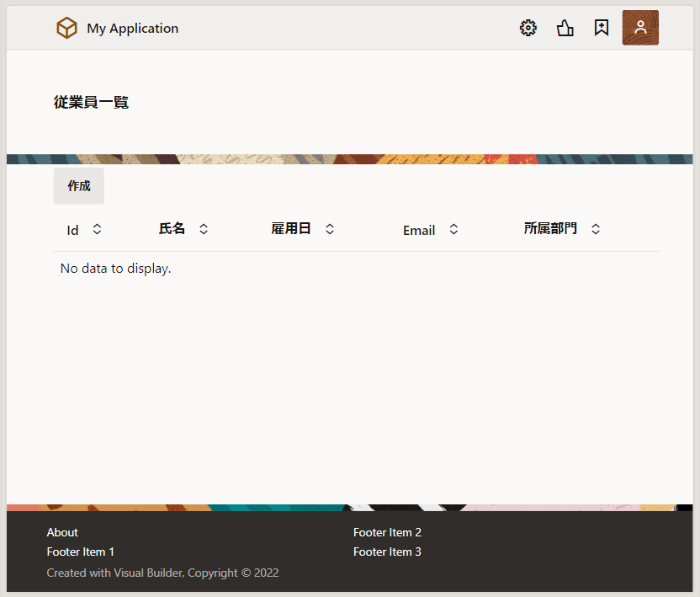Open the user profile avatar menu
The width and height of the screenshot is (700, 597).
pos(640,28)
